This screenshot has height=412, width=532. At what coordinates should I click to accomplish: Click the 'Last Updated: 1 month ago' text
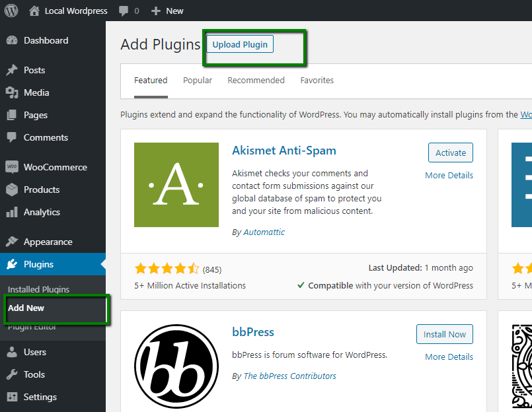(421, 268)
